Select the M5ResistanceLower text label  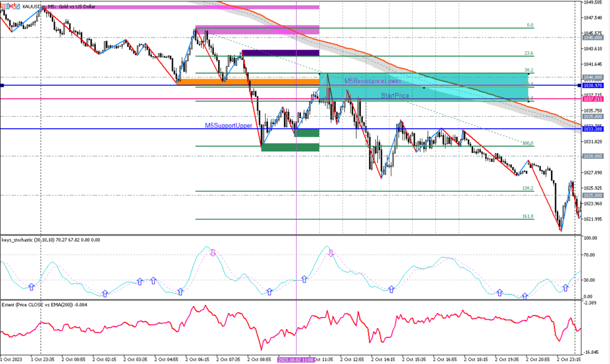click(x=372, y=80)
